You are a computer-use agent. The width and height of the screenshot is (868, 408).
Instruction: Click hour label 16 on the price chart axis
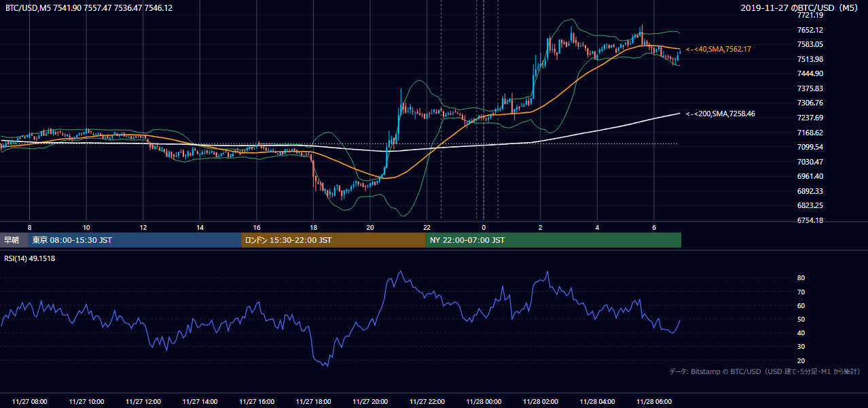click(x=256, y=227)
